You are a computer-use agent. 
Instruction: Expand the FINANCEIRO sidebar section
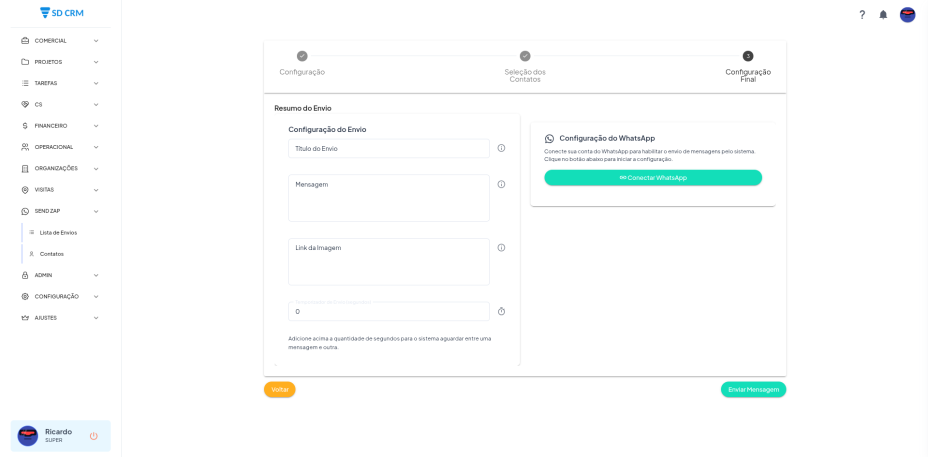(x=60, y=126)
